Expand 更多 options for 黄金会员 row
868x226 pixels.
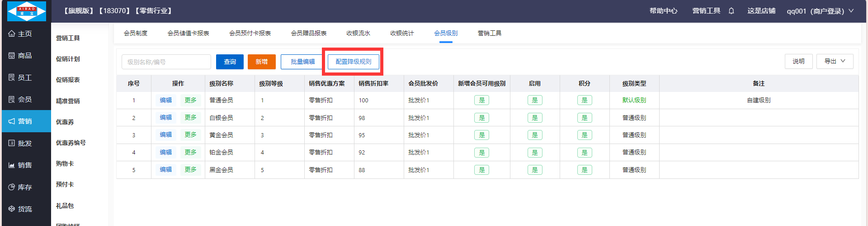[190, 135]
